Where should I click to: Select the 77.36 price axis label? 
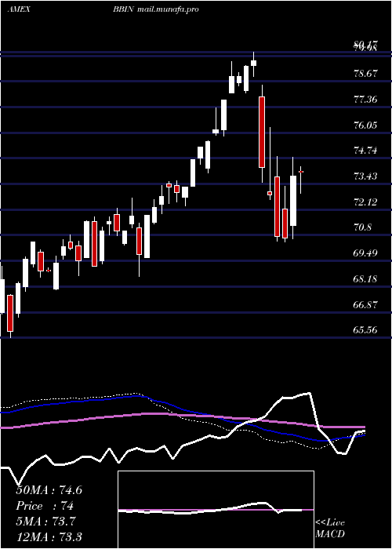(366, 100)
